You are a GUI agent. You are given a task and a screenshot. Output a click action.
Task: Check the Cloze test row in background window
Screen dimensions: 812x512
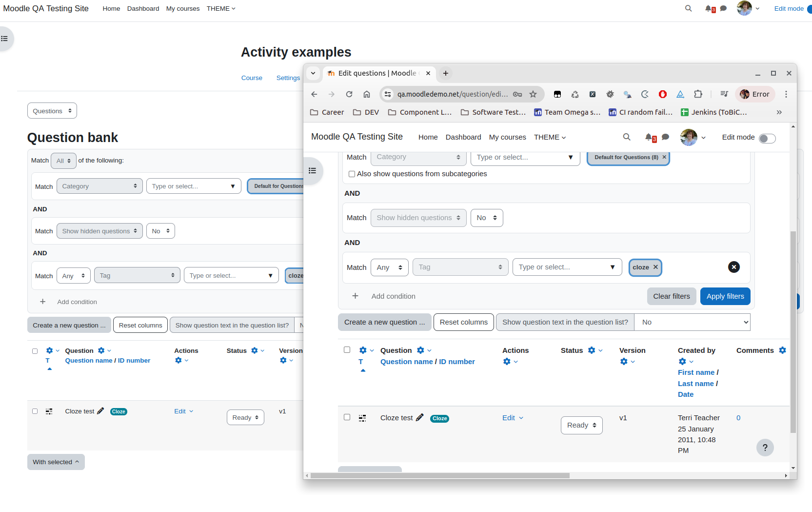coord(35,411)
